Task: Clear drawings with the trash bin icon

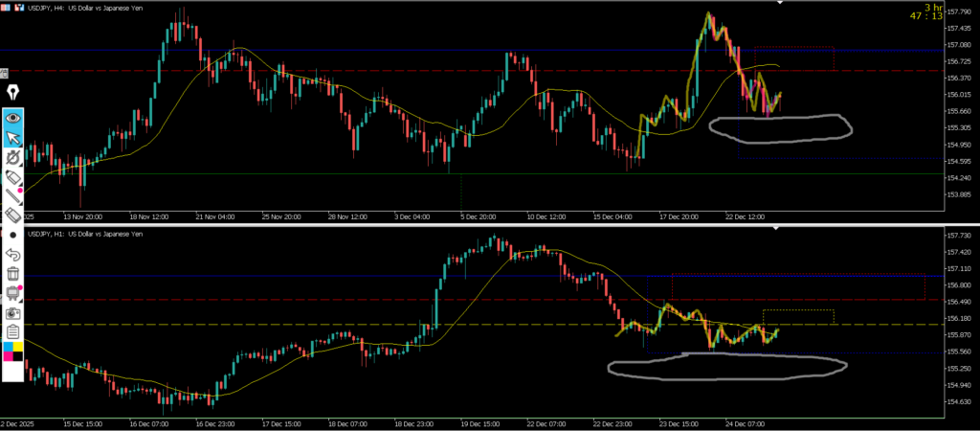Action: coord(13,273)
